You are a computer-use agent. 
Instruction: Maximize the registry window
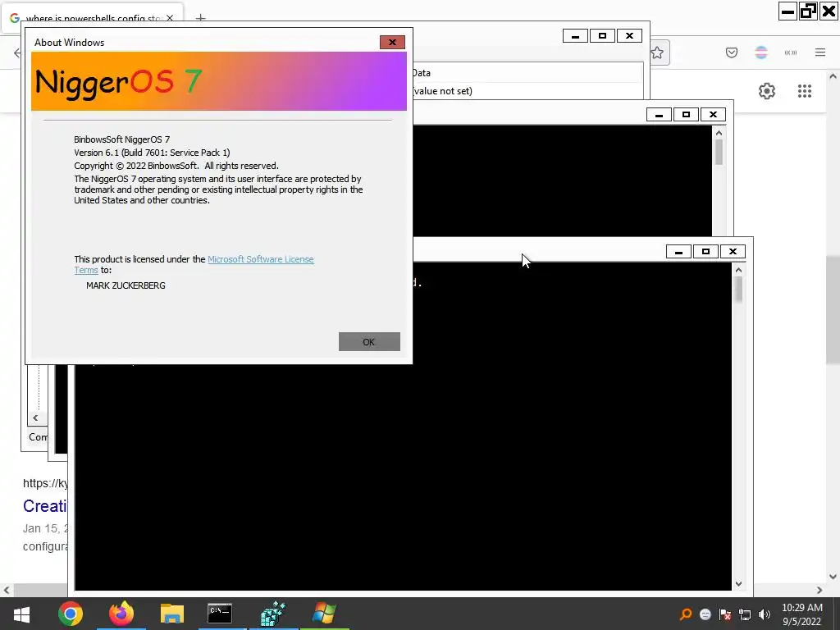coord(602,36)
